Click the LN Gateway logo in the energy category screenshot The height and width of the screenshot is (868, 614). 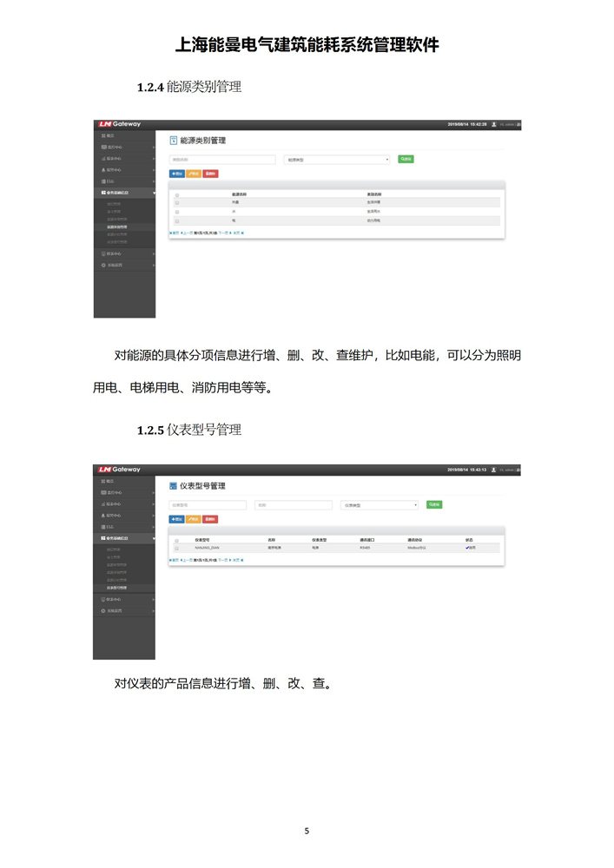119,124
